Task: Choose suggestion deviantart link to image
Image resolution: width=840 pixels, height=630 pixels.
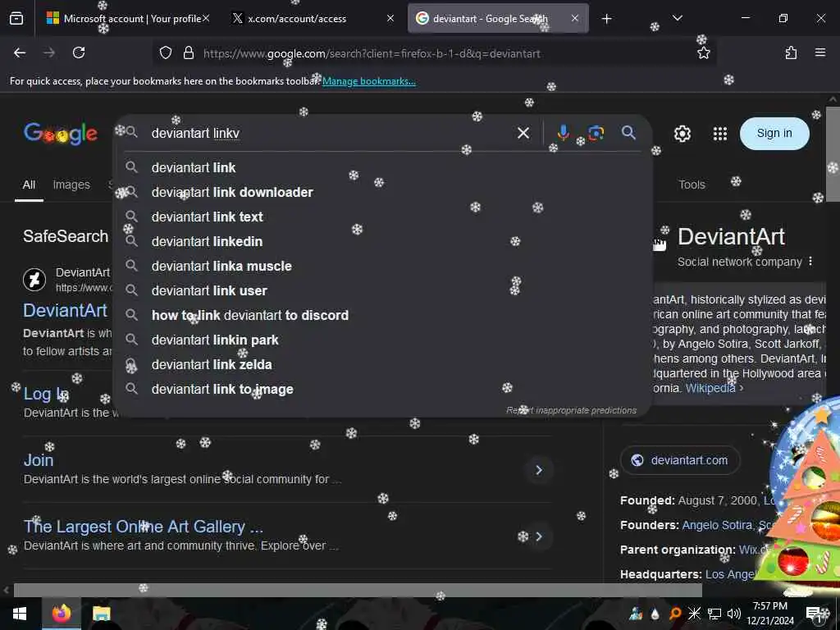Action: pos(383,390)
